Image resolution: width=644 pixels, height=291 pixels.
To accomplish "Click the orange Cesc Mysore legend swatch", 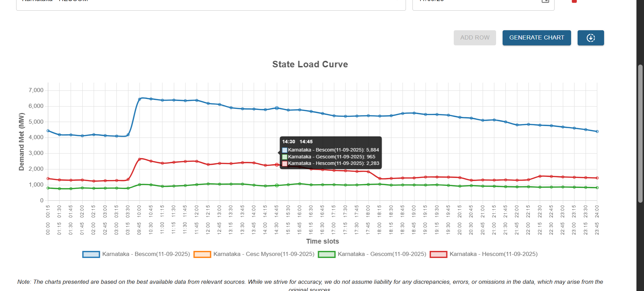I will coord(202,255).
